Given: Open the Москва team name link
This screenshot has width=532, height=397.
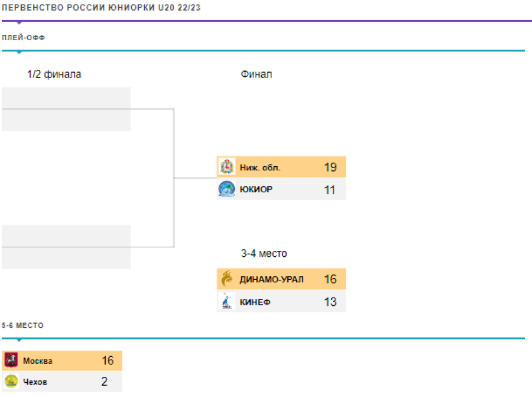Looking at the screenshot, I should pyautogui.click(x=38, y=360).
